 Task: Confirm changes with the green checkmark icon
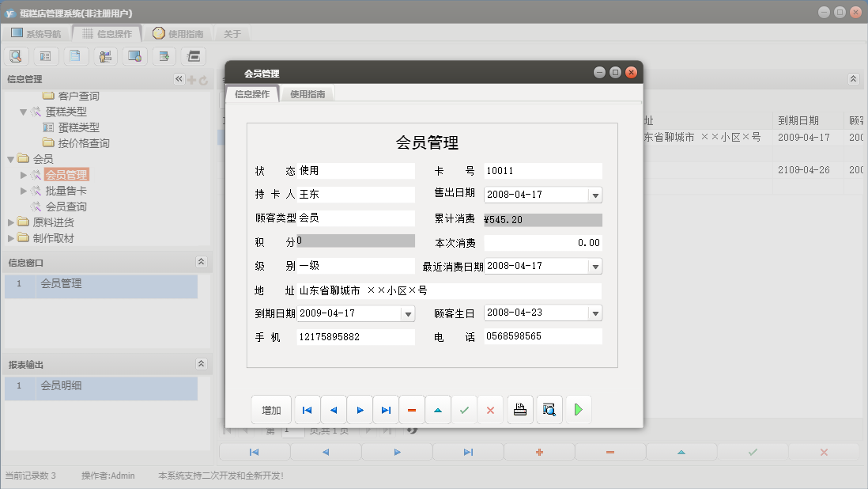pyautogui.click(x=464, y=409)
